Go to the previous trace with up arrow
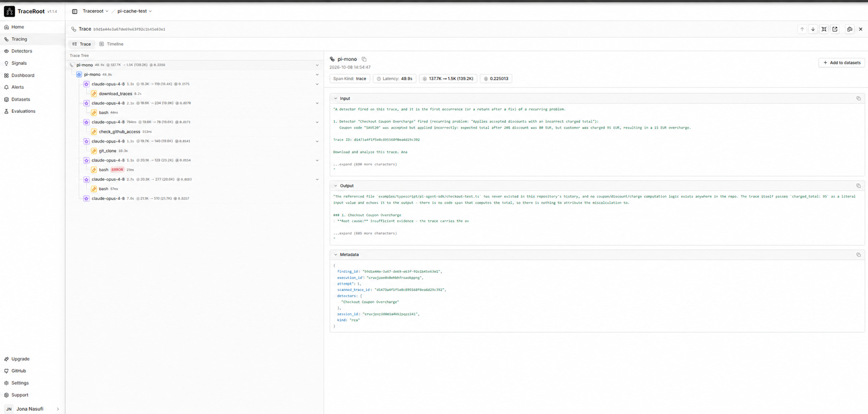The width and height of the screenshot is (868, 414). click(802, 29)
